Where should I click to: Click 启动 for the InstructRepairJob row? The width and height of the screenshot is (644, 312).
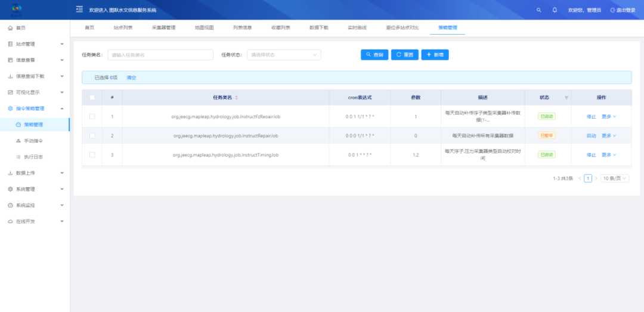[x=591, y=135]
